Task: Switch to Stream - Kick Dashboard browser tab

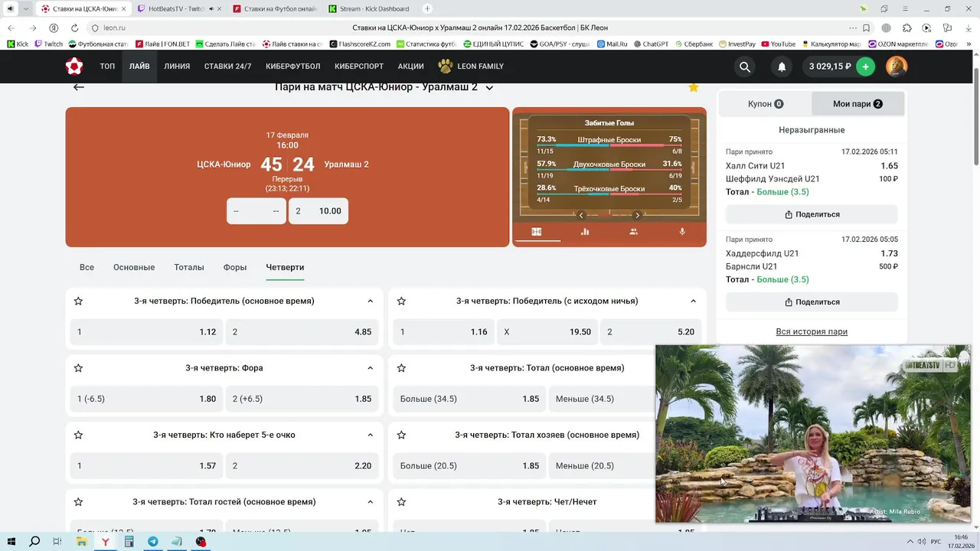Action: 369,9
